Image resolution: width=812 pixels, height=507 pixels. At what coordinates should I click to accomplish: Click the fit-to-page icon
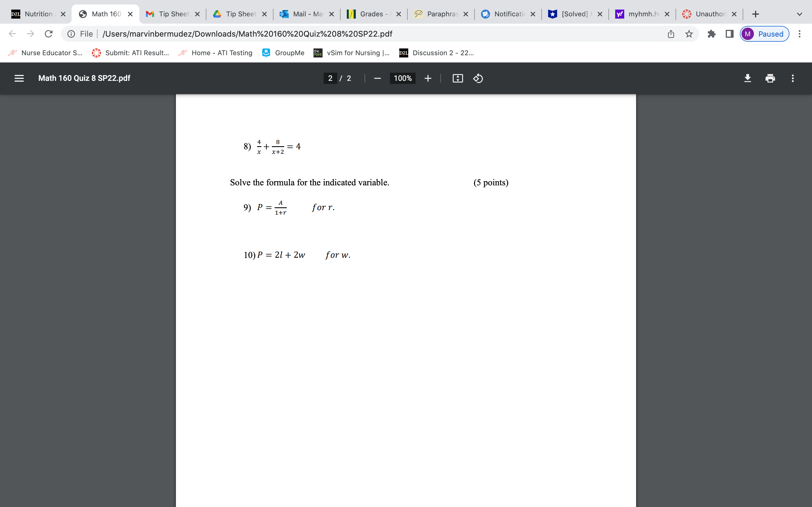coord(457,78)
